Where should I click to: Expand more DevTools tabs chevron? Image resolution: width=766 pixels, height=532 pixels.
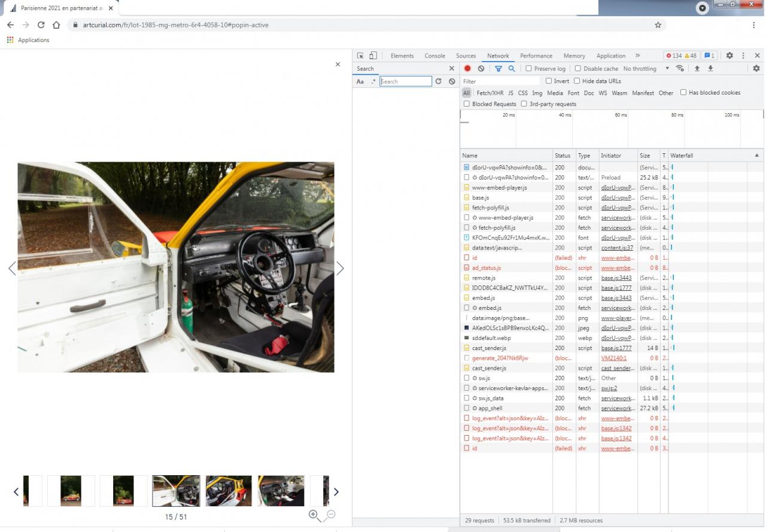637,56
